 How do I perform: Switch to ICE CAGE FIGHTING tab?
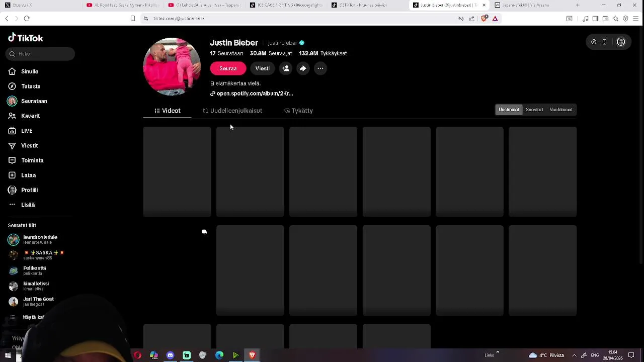(287, 5)
